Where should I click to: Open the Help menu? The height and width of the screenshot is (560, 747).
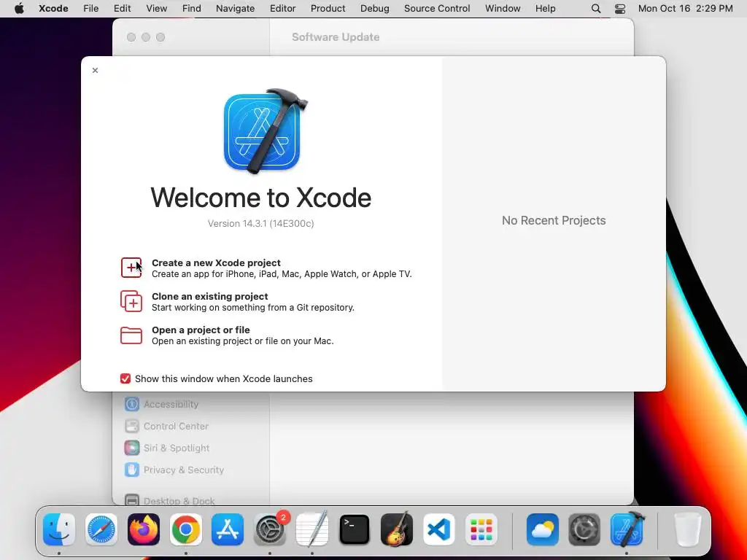pos(545,9)
